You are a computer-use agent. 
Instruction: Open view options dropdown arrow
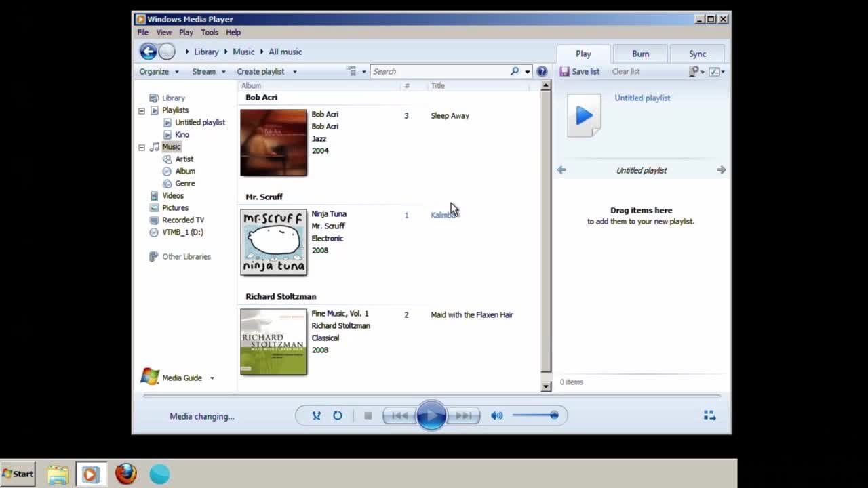pyautogui.click(x=364, y=71)
